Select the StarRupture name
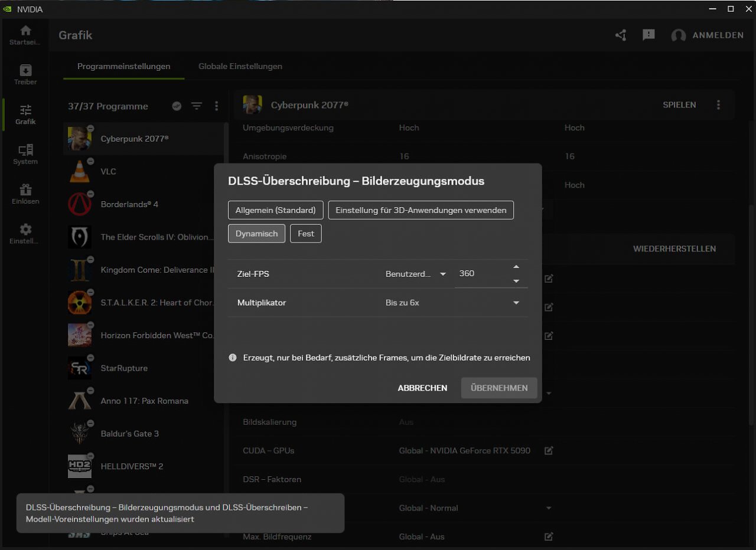Screen dimensions: 756x550 pos(124,368)
